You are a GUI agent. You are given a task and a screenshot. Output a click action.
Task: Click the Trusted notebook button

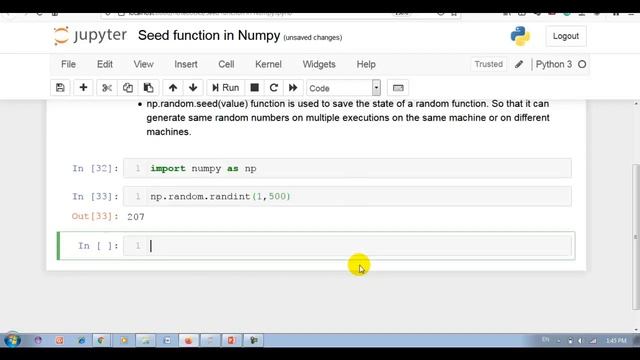pyautogui.click(x=488, y=64)
